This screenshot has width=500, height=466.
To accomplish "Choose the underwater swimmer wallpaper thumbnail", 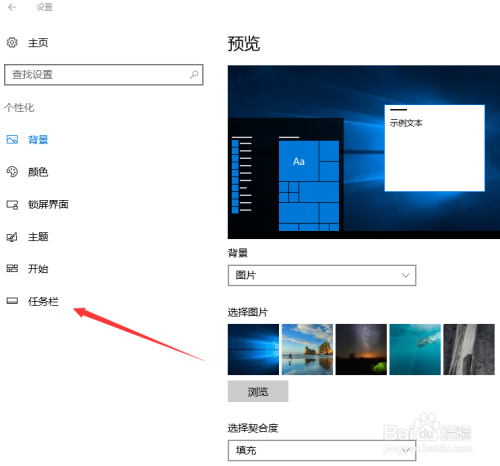I will 415,349.
